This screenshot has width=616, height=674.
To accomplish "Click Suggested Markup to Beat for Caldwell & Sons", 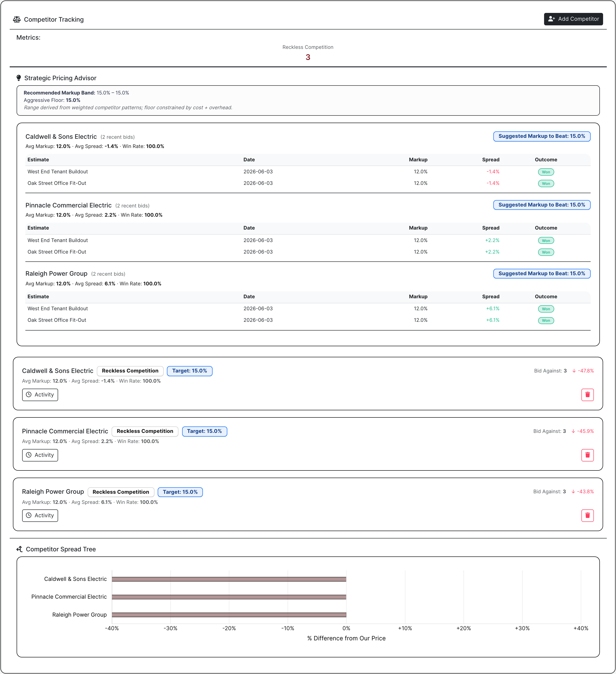I will point(542,136).
